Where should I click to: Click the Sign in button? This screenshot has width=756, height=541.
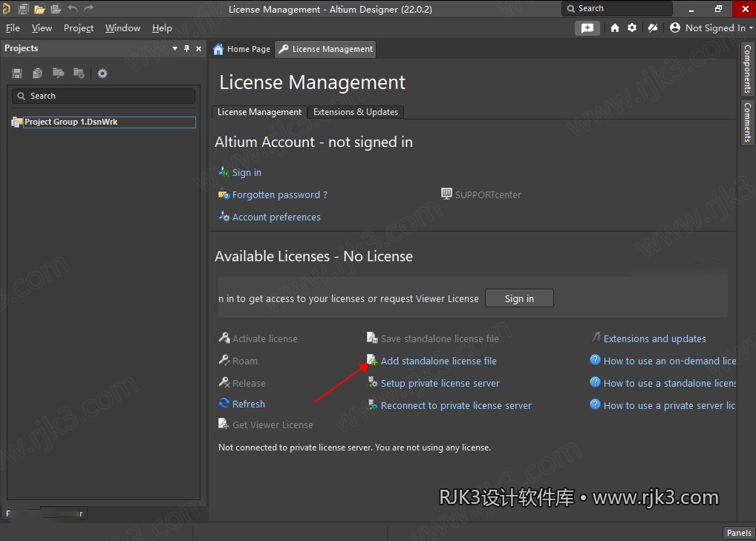[519, 298]
